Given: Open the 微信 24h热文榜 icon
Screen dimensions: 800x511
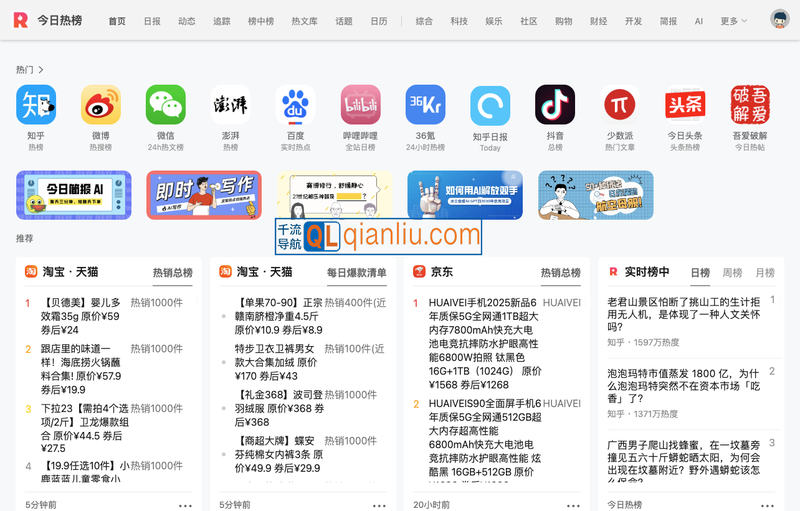Looking at the screenshot, I should point(165,105).
